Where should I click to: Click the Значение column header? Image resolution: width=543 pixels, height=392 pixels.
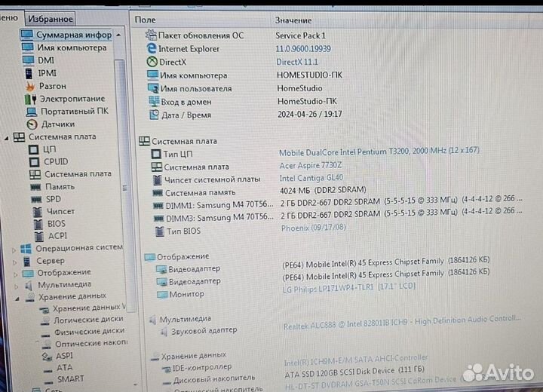point(293,20)
